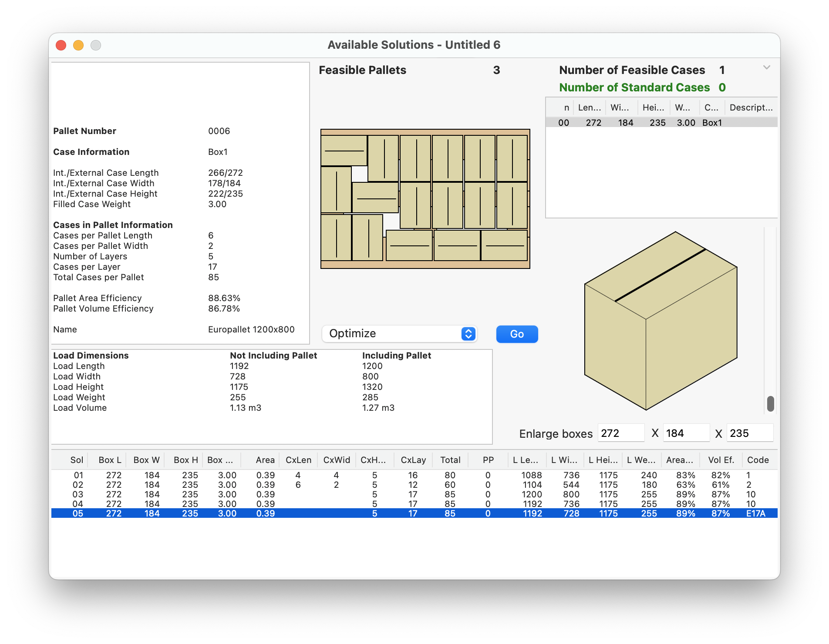The width and height of the screenshot is (829, 644).
Task: Click the Number of Standard Cases label
Action: [634, 87]
